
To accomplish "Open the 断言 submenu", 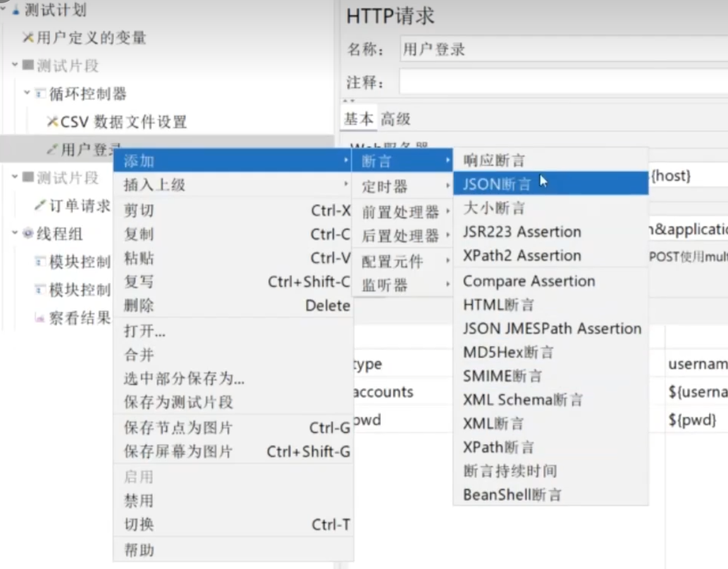I will [402, 161].
